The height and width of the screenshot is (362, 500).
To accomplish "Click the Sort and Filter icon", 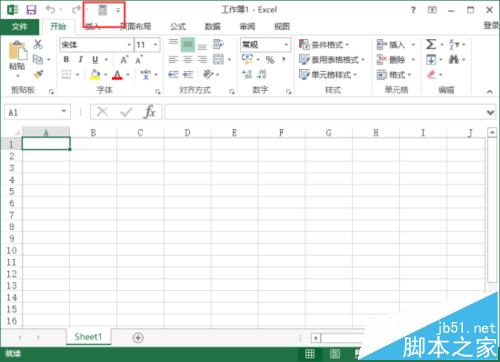I will [x=454, y=44].
